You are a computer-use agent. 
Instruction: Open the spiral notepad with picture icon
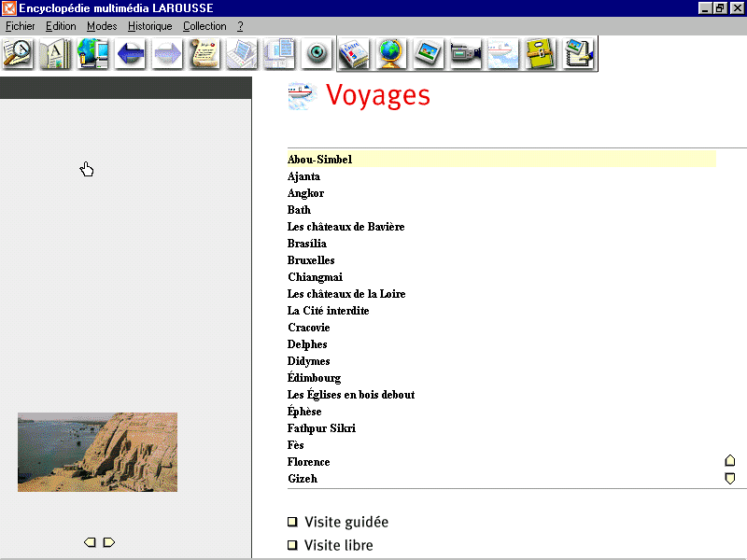pyautogui.click(x=578, y=53)
